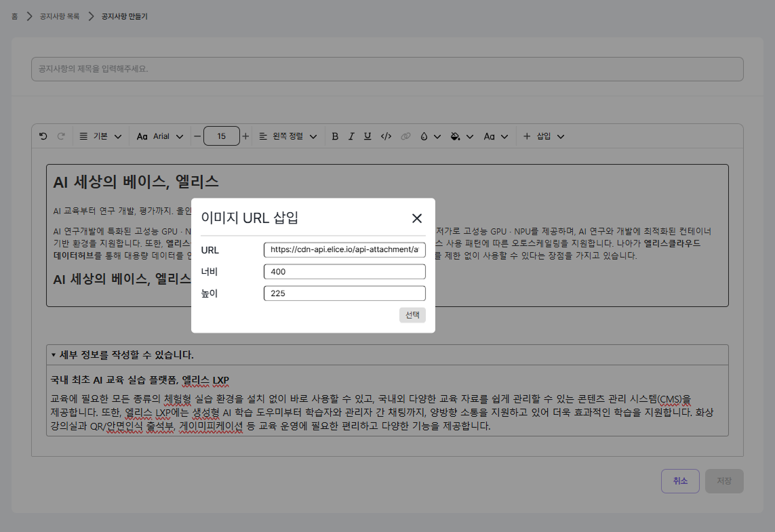This screenshot has width=775, height=532.
Task: Open text color droplet picker
Action: coord(430,136)
